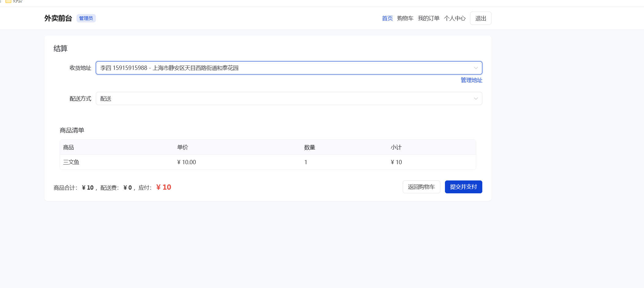Click the 数量 column header
The height and width of the screenshot is (288, 644).
tap(309, 147)
